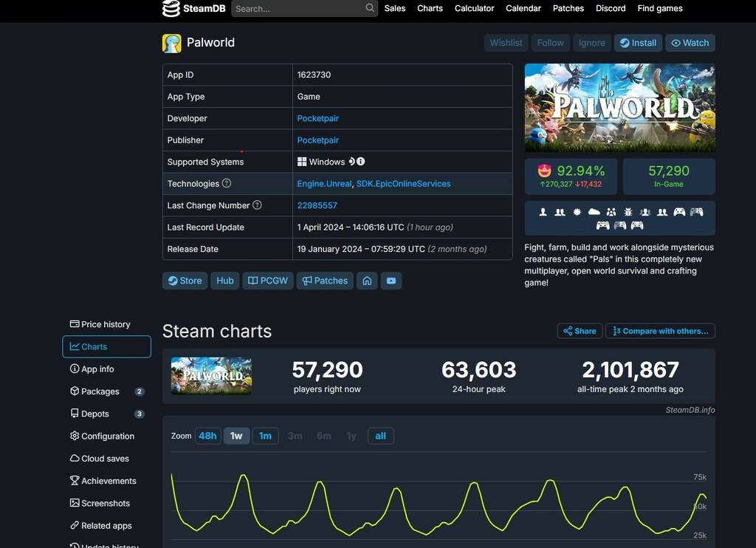Open the Pocketpair developer link

pos(318,118)
